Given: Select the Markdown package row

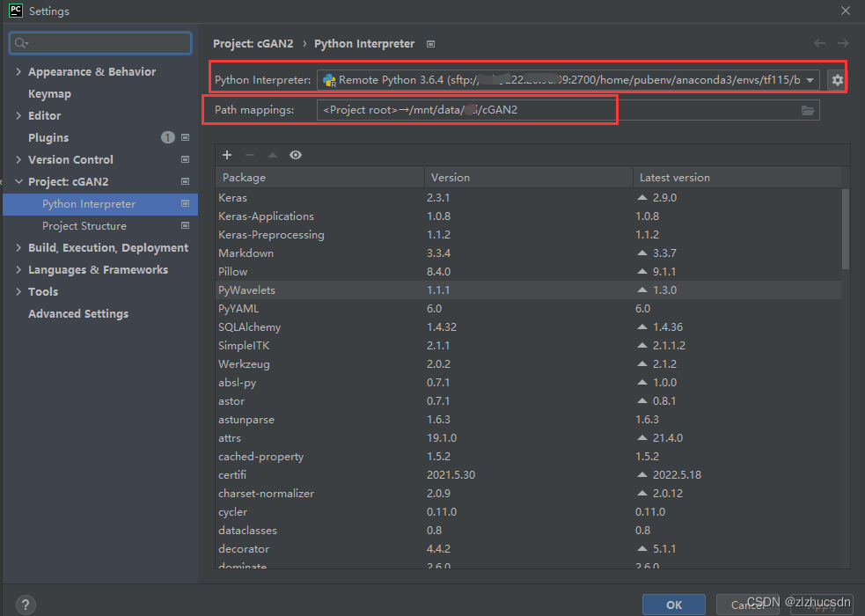Looking at the screenshot, I should (x=528, y=253).
